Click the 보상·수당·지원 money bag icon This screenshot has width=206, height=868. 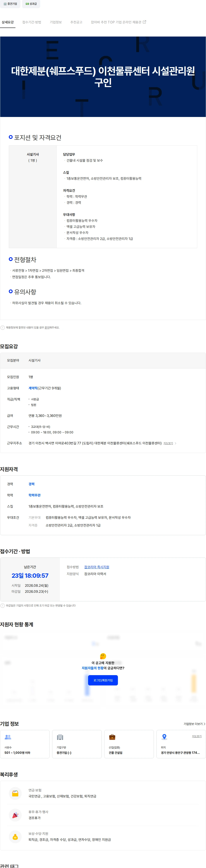coord(15,837)
